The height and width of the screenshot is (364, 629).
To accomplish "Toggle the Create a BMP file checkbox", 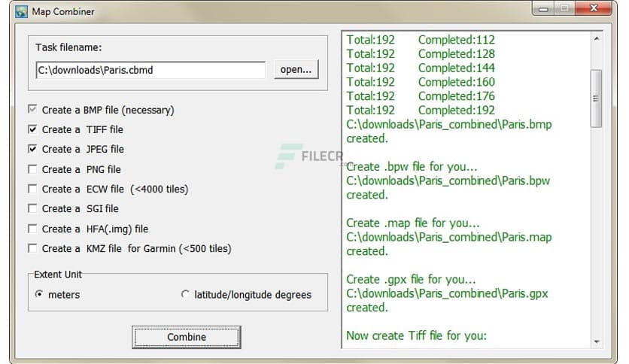I will (x=32, y=109).
